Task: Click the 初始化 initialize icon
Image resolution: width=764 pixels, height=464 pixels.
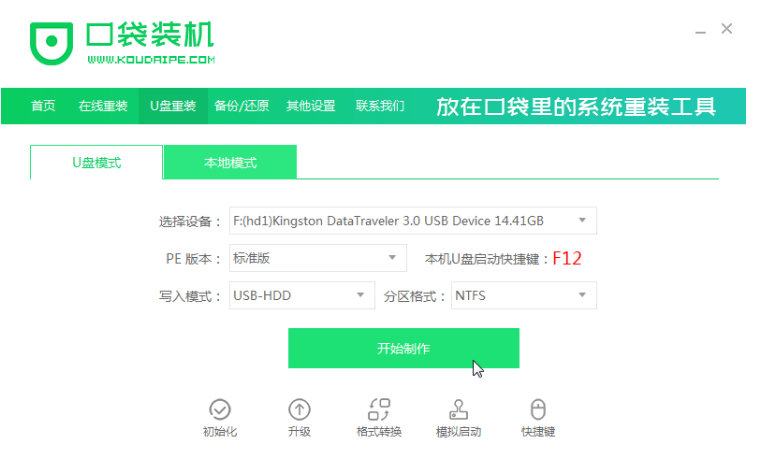Action: point(220,409)
